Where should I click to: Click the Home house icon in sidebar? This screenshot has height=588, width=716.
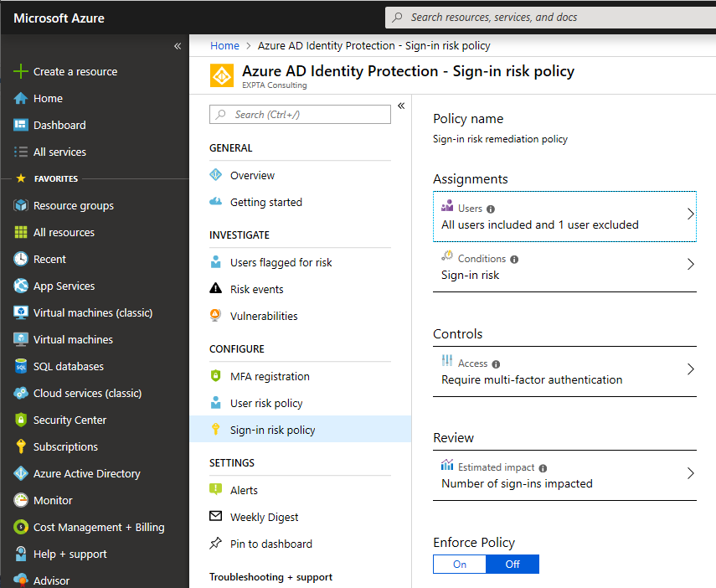(x=21, y=98)
